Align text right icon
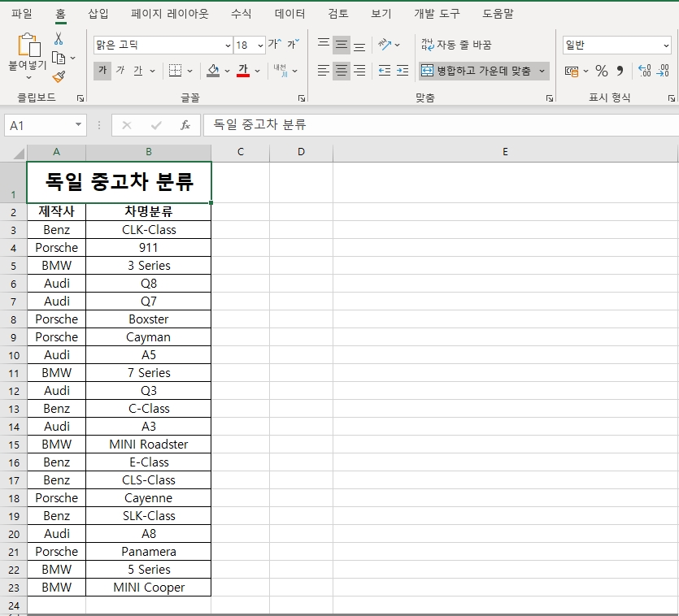The height and width of the screenshot is (616, 679). click(x=359, y=71)
